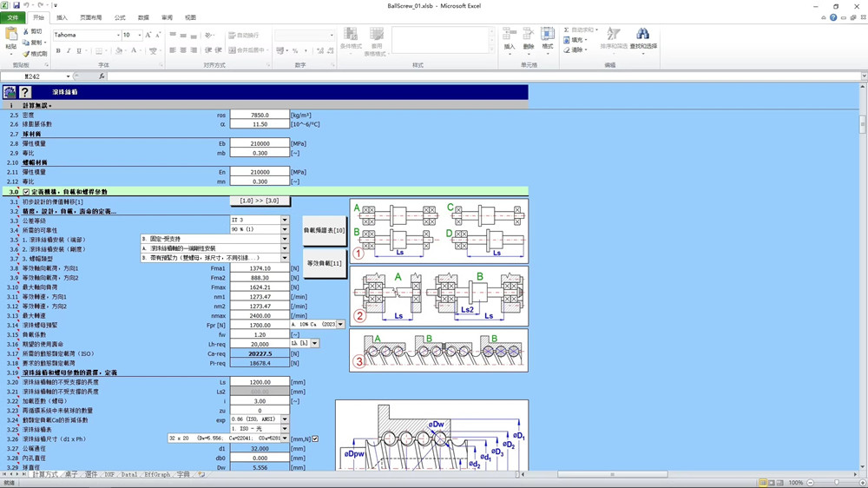
Task: Click the AutoSum sigma icon
Action: click(x=566, y=30)
